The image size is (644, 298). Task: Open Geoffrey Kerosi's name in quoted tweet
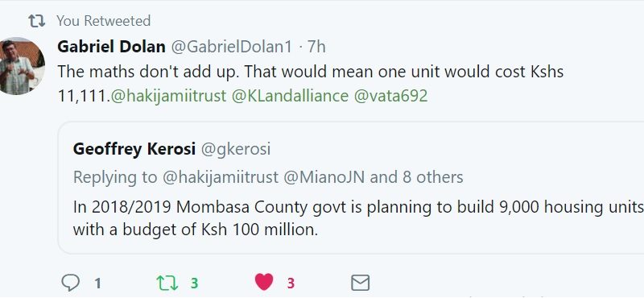[x=134, y=149]
